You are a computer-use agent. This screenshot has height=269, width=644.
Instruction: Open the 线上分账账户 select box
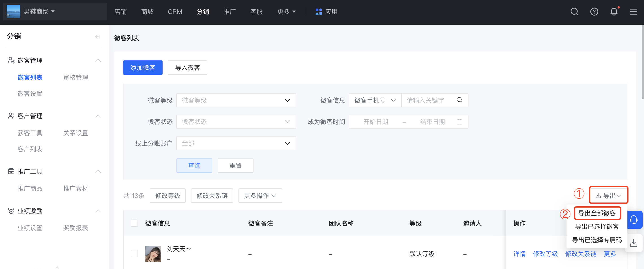point(236,143)
